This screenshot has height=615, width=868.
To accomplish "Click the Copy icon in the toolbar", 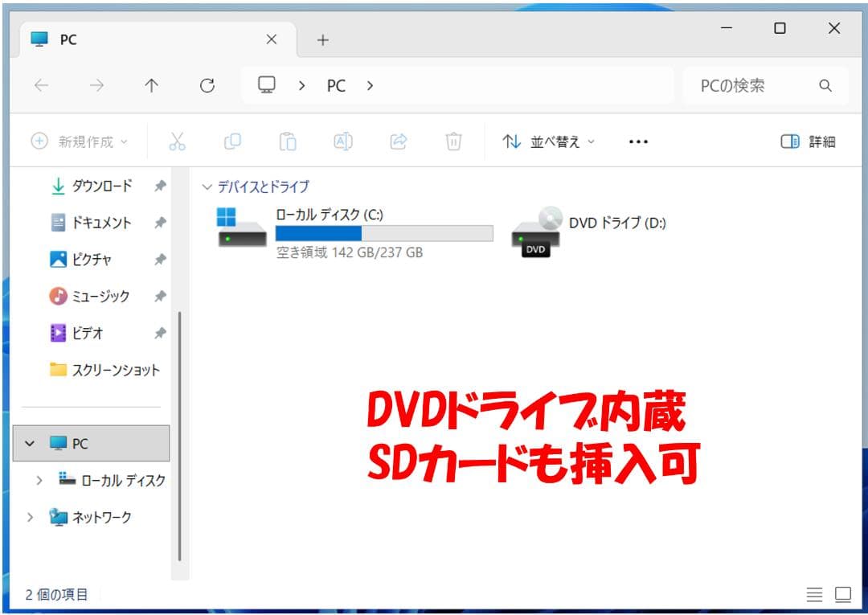I will click(232, 141).
